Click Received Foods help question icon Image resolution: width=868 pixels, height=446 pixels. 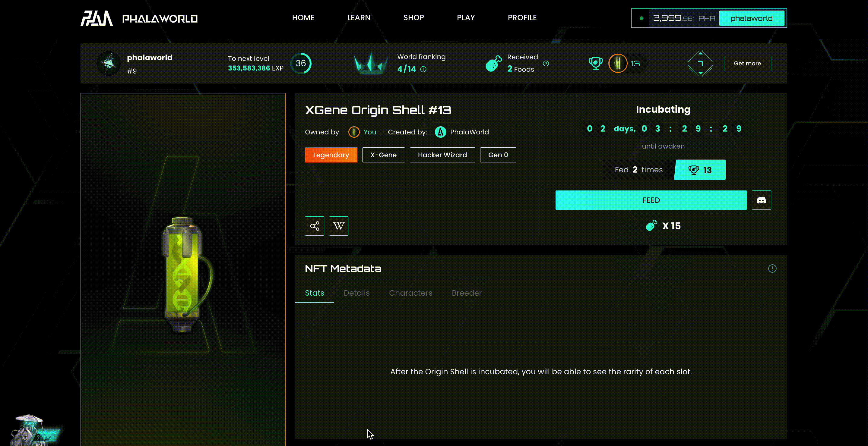[546, 64]
